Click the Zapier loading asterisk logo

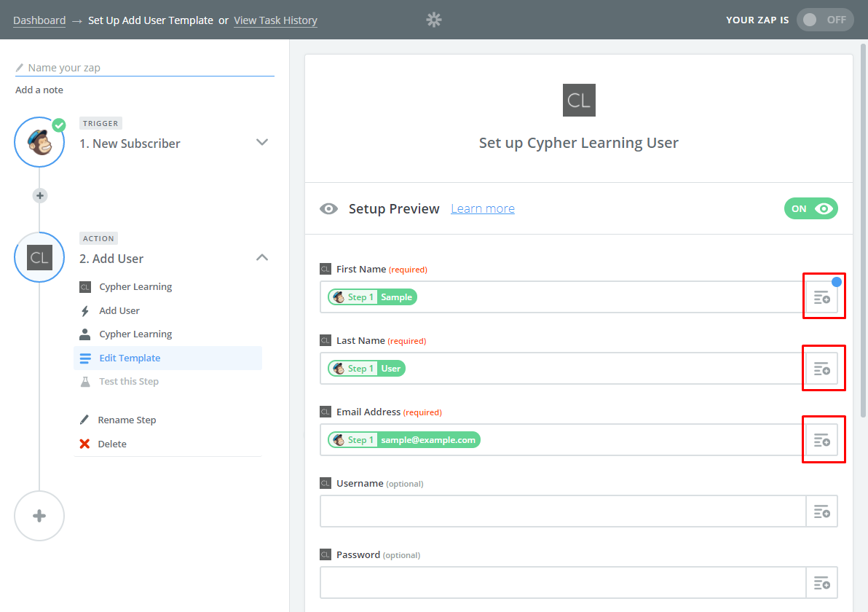[x=434, y=20]
